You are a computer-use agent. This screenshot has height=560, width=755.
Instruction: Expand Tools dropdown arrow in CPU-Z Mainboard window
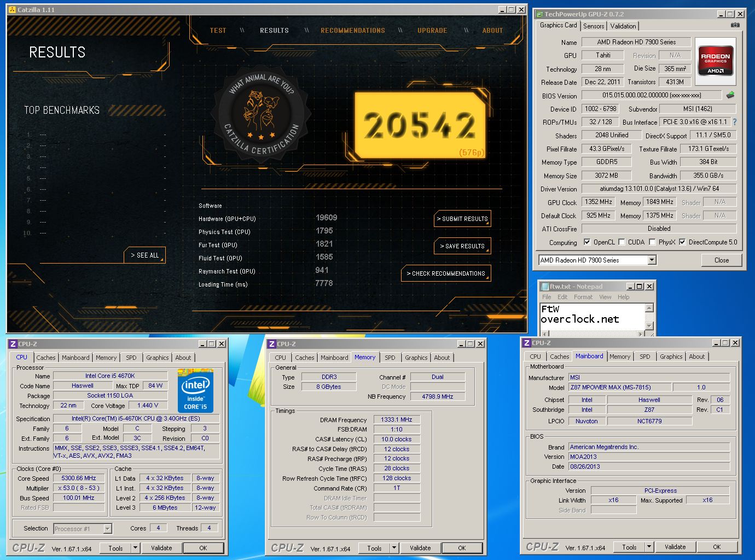coord(649,547)
